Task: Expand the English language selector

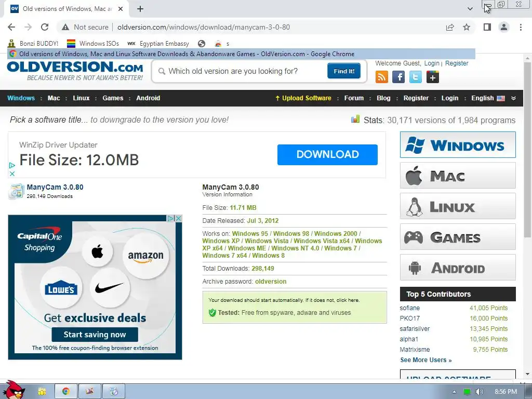Action: click(488, 98)
